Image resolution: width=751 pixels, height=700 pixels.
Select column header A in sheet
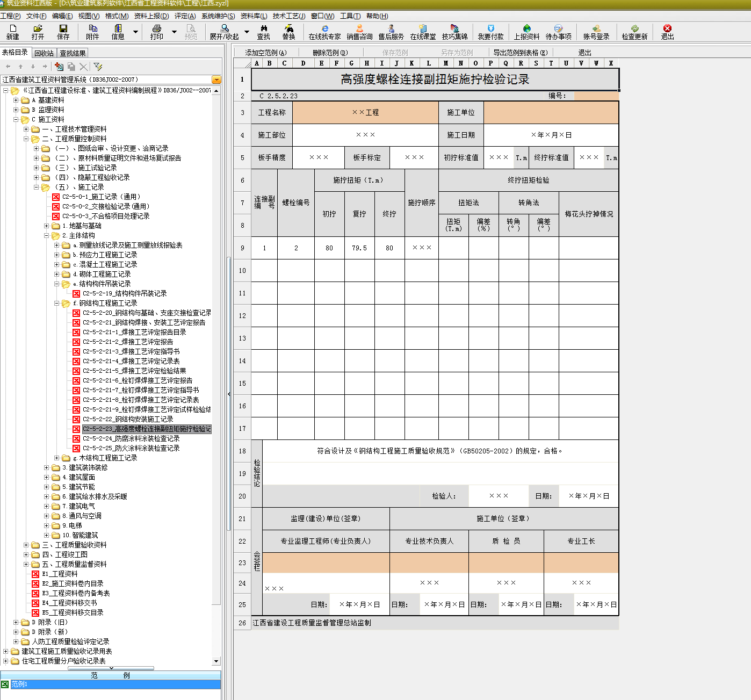(257, 63)
